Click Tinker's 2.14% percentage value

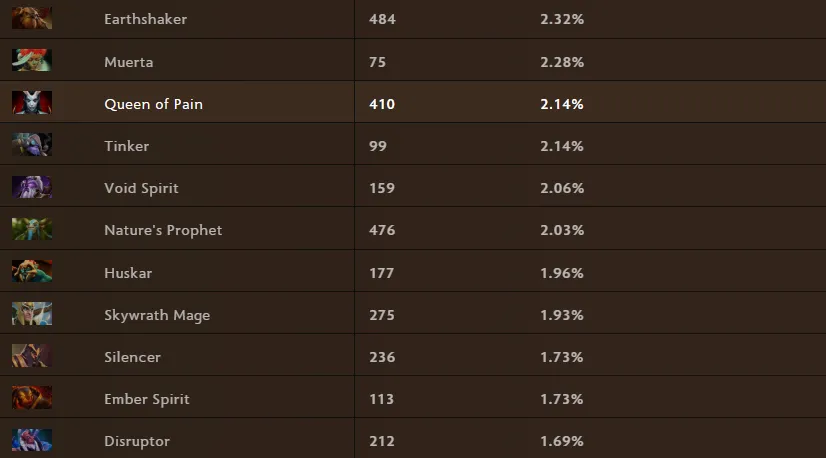[x=561, y=146]
